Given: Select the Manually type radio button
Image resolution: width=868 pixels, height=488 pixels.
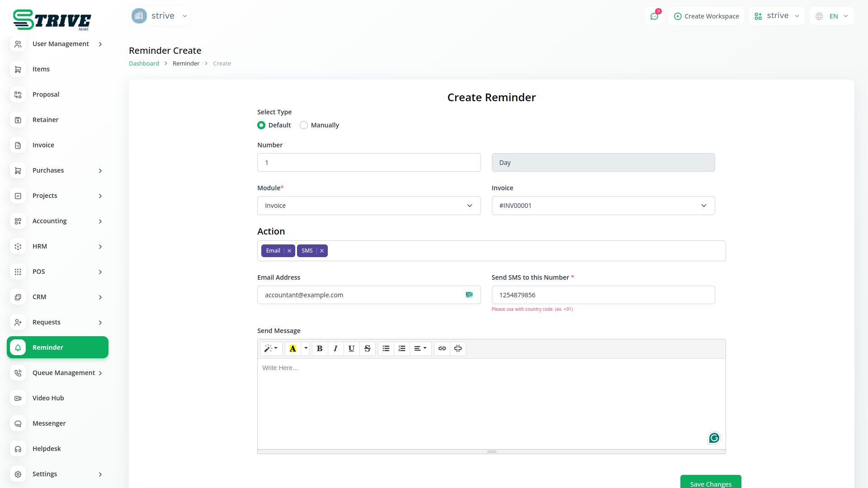Looking at the screenshot, I should point(304,125).
